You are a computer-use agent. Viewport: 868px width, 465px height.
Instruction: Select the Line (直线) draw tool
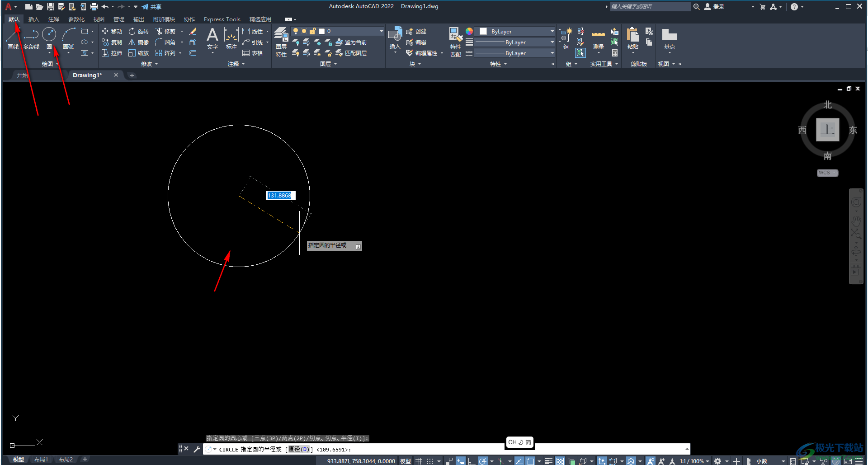[x=13, y=38]
